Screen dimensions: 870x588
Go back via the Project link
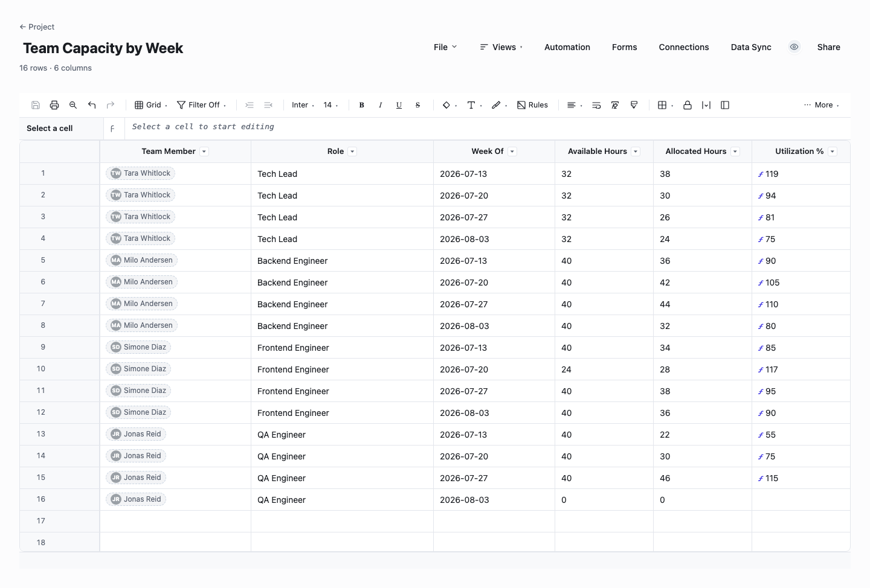(37, 27)
